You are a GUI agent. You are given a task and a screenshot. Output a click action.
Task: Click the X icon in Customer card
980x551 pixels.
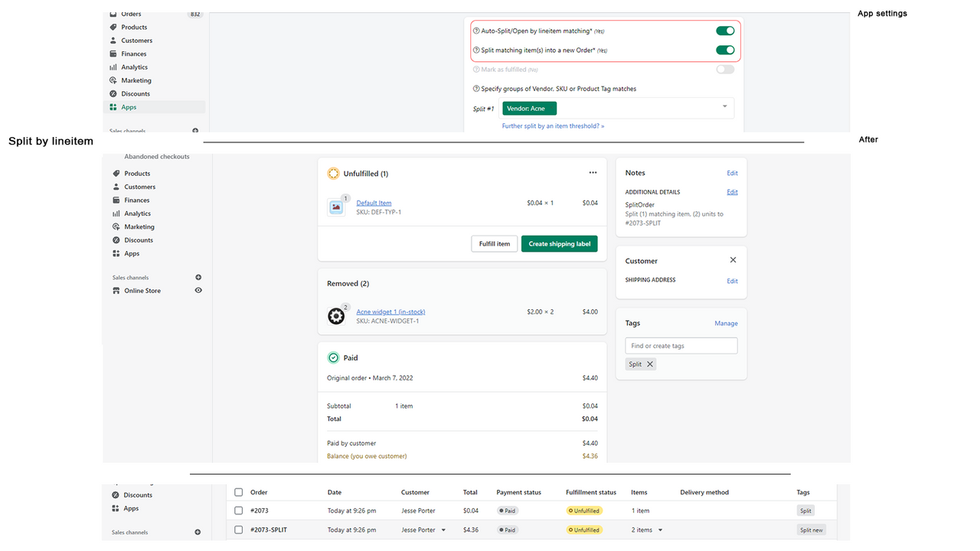tap(733, 261)
